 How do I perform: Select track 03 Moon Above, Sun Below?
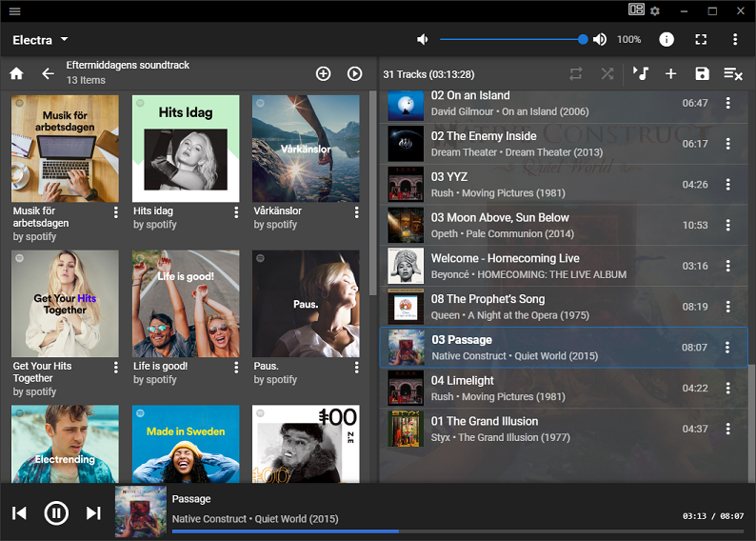coord(563,225)
